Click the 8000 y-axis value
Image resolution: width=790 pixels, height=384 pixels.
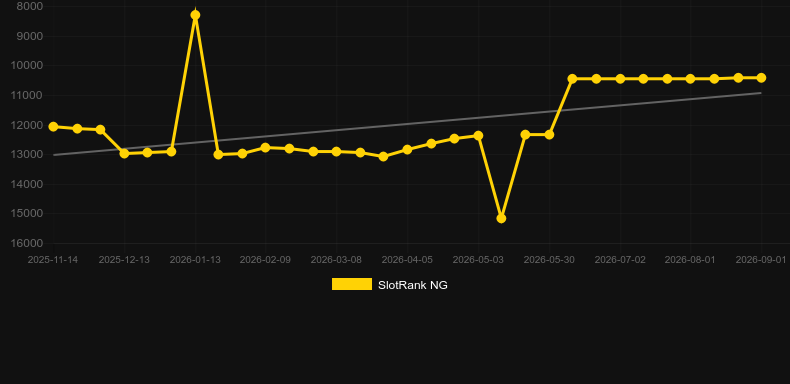(30, 7)
